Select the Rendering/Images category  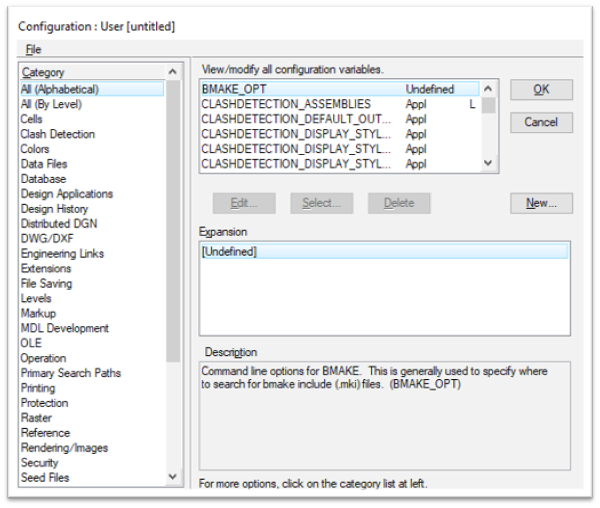point(64,448)
